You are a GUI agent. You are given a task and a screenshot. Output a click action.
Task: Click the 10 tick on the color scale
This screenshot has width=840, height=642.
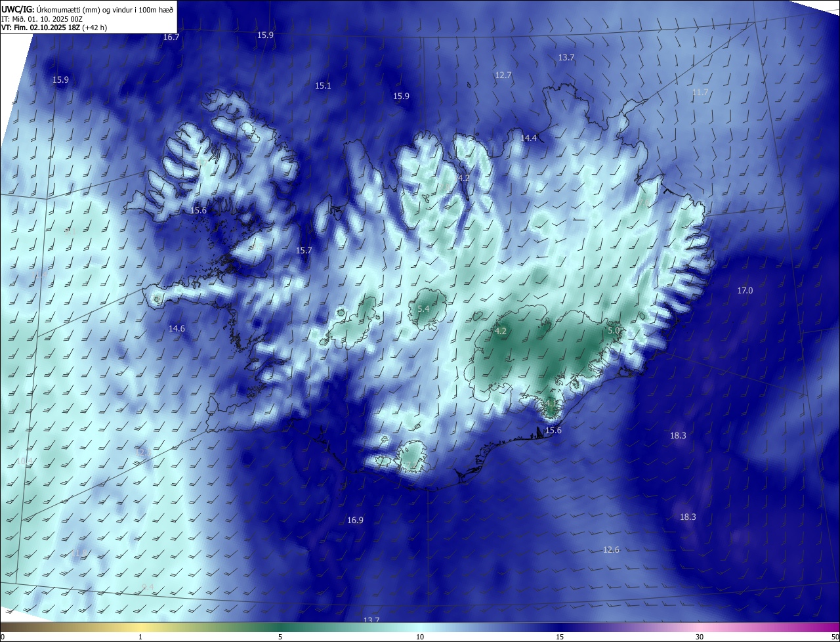420,637
